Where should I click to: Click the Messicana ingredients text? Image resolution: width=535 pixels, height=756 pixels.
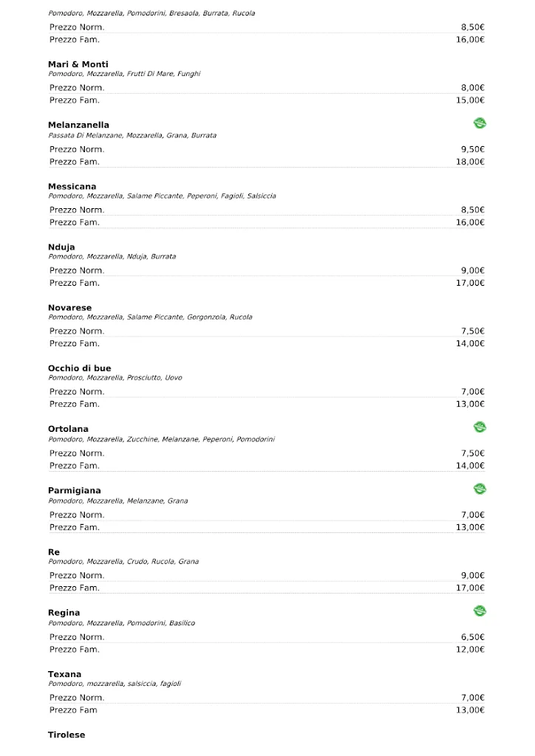162,196
